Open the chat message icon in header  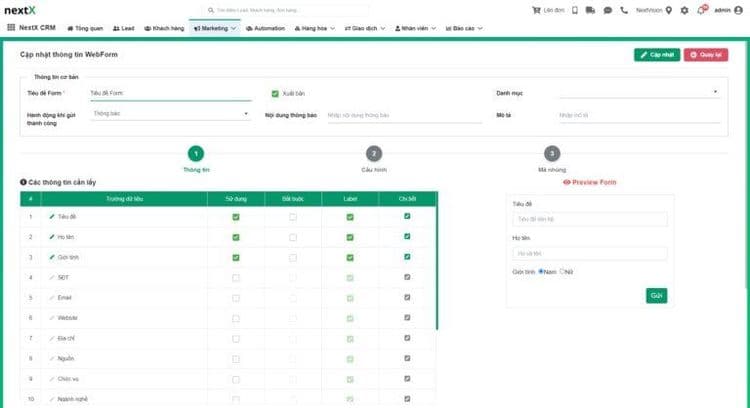click(x=607, y=10)
